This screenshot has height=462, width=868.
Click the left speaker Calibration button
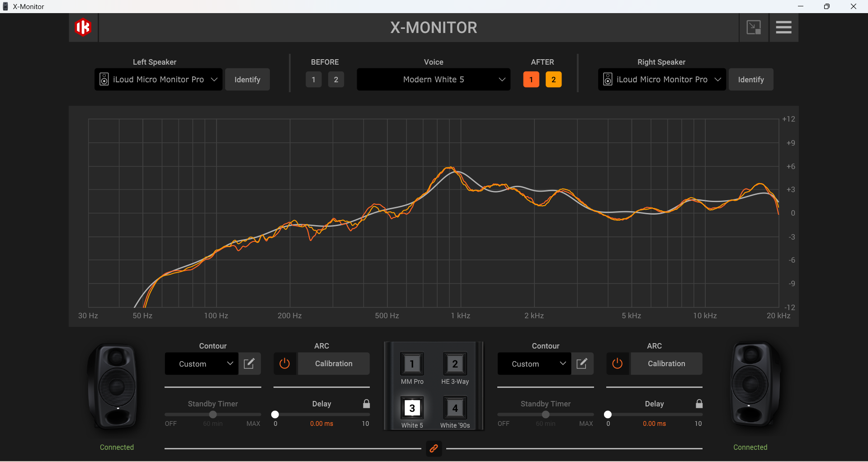pyautogui.click(x=333, y=363)
